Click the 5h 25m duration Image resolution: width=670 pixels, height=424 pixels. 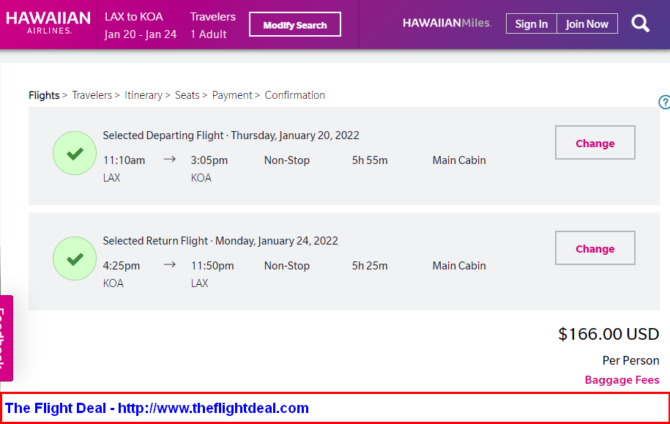click(370, 266)
